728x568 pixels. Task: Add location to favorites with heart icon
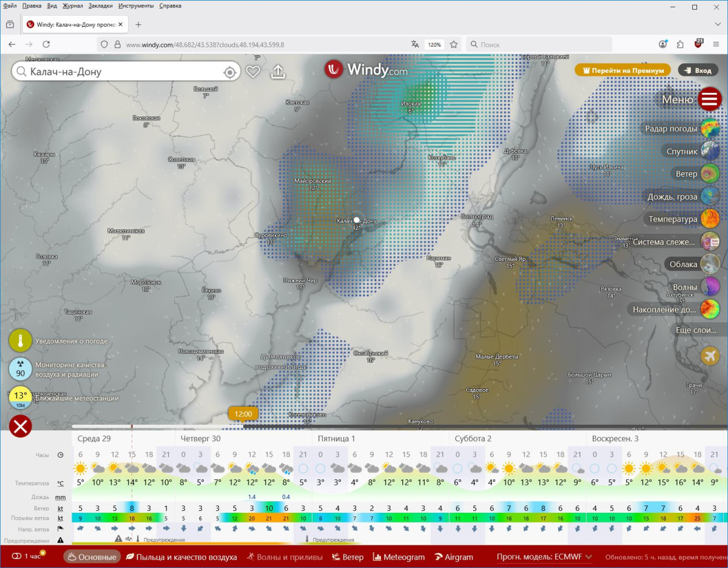tap(253, 72)
